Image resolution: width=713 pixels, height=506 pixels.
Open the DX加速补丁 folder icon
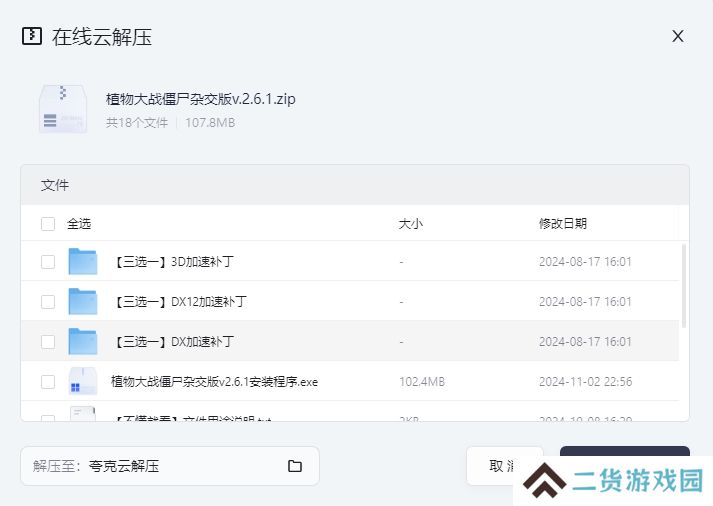[x=83, y=341]
